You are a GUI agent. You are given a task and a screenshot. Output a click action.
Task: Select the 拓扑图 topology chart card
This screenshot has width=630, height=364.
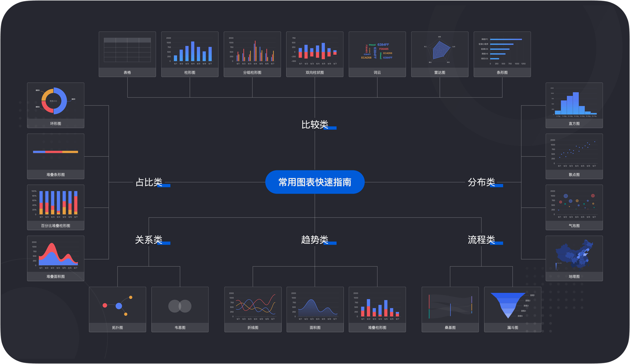118,309
